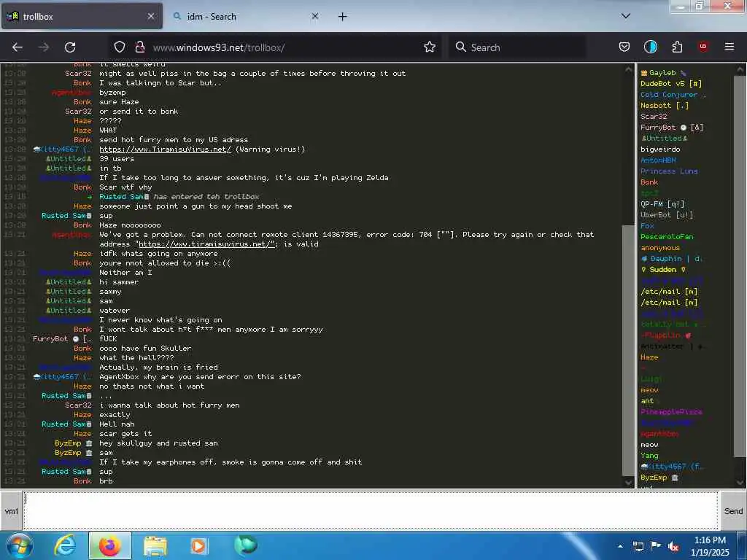Select FurryBot in the user list
Image resolution: width=747 pixels, height=560 pixels.
[672, 127]
